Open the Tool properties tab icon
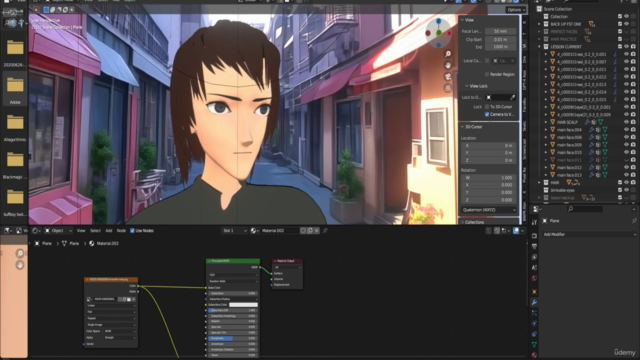 coord(534,222)
